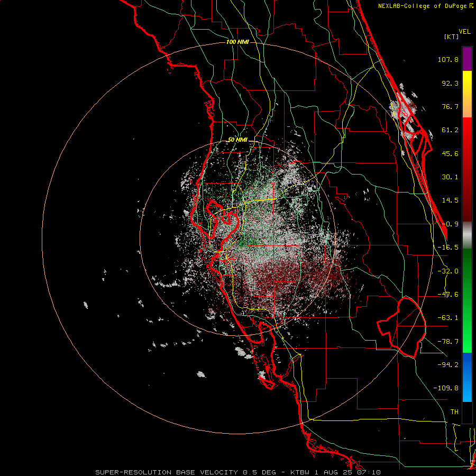Click the bright green segment of the color bar
The image size is (476, 476).
pyautogui.click(x=467, y=300)
